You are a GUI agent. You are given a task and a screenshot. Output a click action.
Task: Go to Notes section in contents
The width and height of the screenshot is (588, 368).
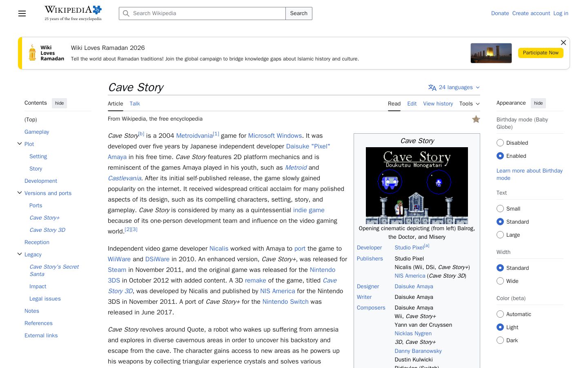(x=32, y=311)
